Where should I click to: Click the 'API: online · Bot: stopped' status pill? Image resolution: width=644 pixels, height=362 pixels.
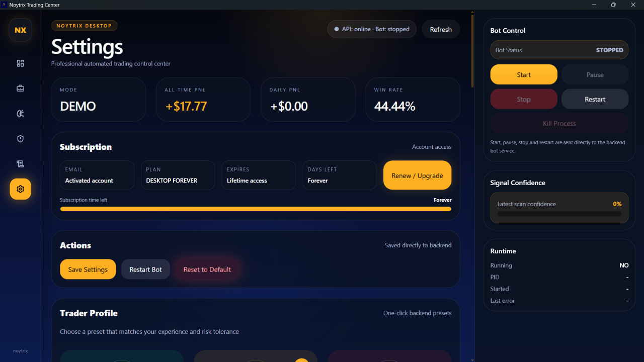point(372,29)
